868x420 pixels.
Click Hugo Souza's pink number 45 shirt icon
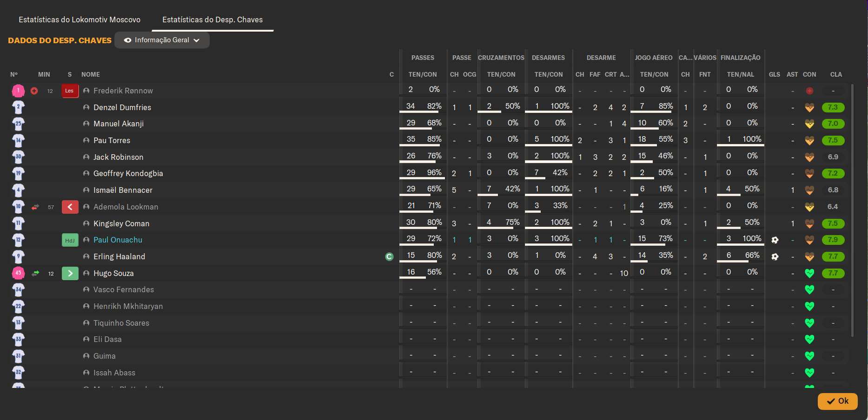[18, 273]
